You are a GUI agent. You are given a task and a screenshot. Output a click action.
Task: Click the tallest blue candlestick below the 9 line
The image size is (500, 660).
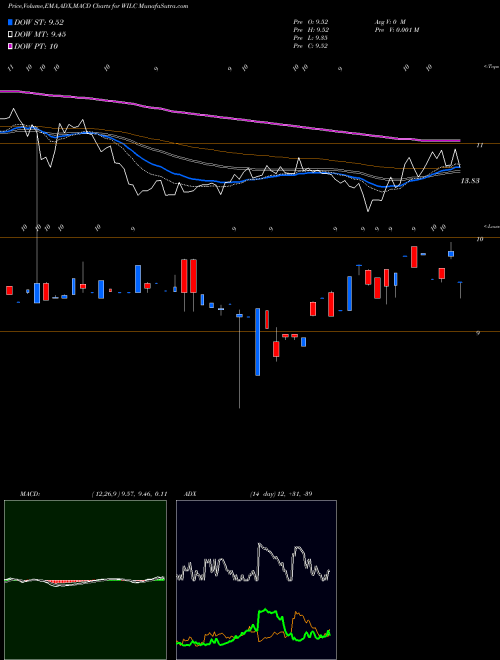[x=258, y=342]
